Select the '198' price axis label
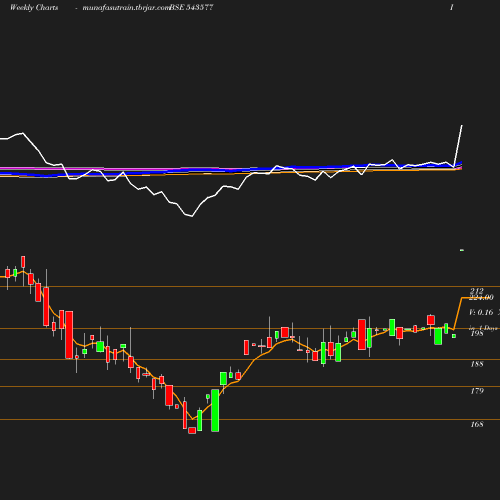This screenshot has width=500, height=500. tap(477, 333)
